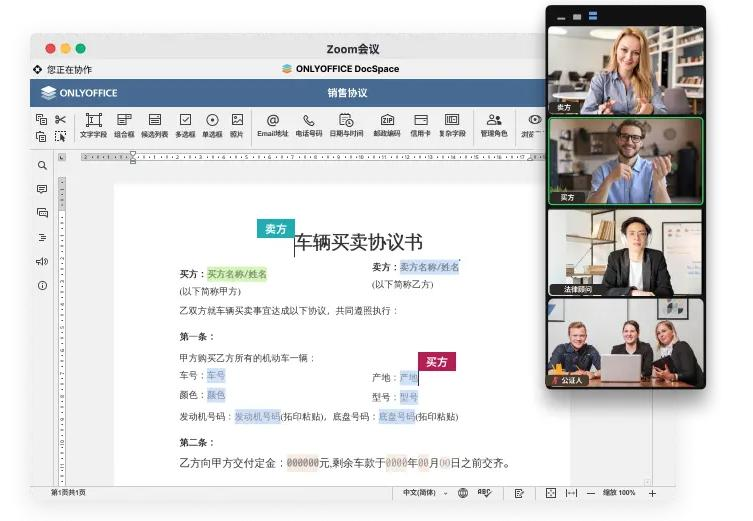The height and width of the screenshot is (521, 753).
Task: Switch Zoom panel to gallery view icon
Action: (x=593, y=16)
